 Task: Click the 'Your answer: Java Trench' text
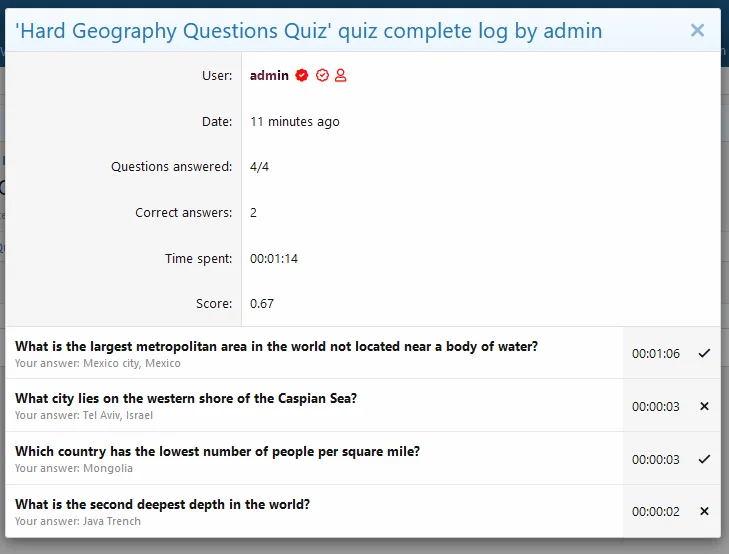[78, 521]
